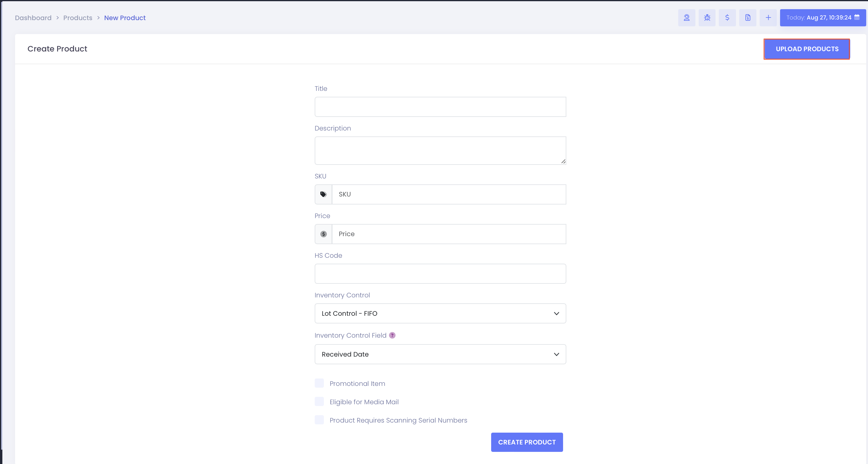This screenshot has width=868, height=464.
Task: Open the bug report icon
Action: coord(707,17)
